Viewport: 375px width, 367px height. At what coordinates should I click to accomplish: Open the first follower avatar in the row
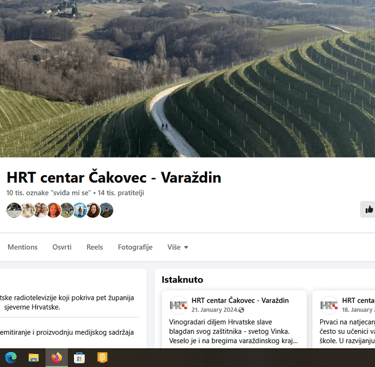pos(14,210)
